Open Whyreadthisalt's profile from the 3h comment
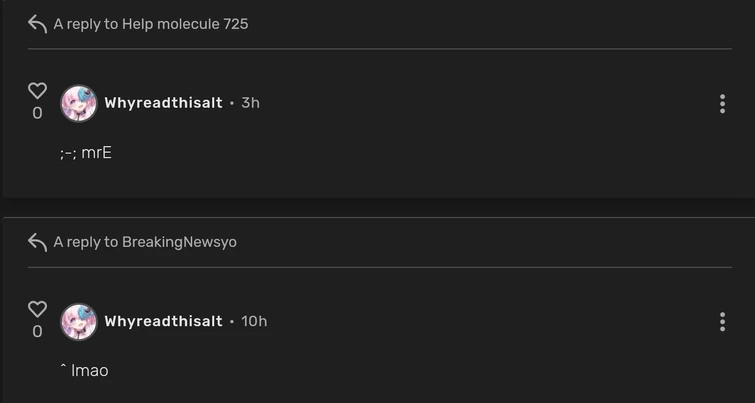The width and height of the screenshot is (755, 403). click(x=163, y=103)
